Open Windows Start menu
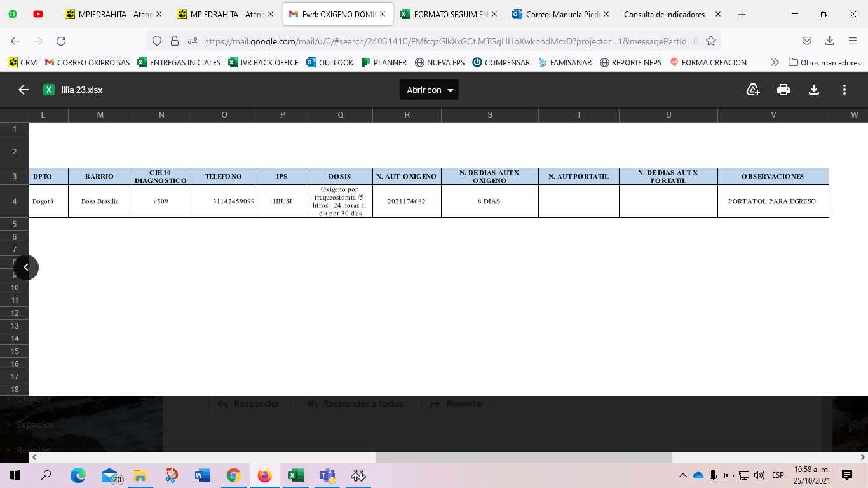 pyautogui.click(x=15, y=475)
